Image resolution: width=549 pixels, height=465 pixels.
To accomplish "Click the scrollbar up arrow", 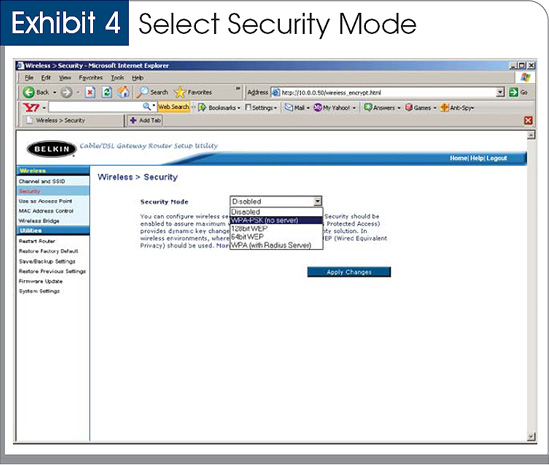I will pyautogui.click(x=531, y=135).
